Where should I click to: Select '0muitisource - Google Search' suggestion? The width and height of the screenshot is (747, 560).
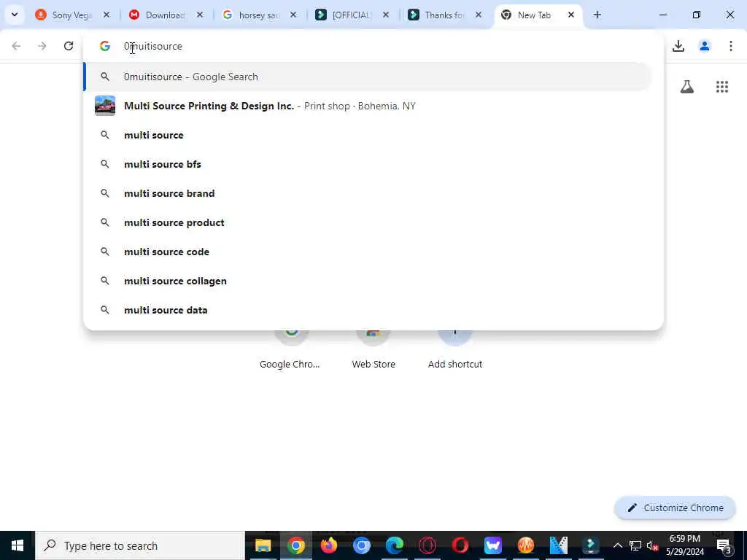(x=368, y=77)
